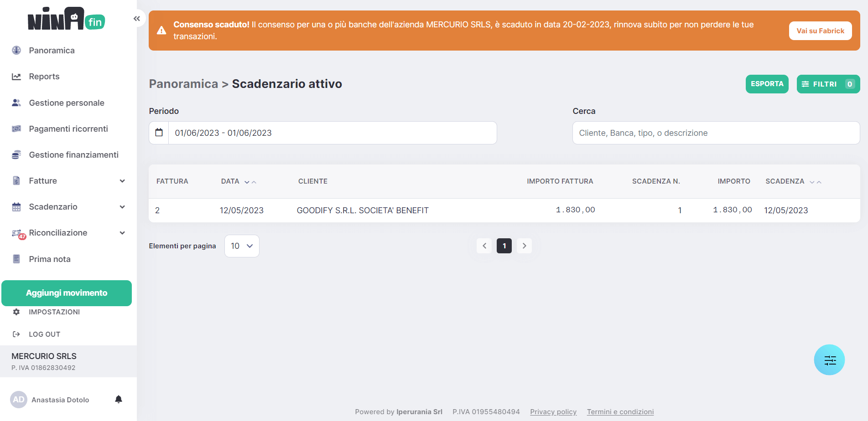Image resolution: width=868 pixels, height=421 pixels.
Task: Open the calendar icon in Periodo field
Action: point(159,133)
